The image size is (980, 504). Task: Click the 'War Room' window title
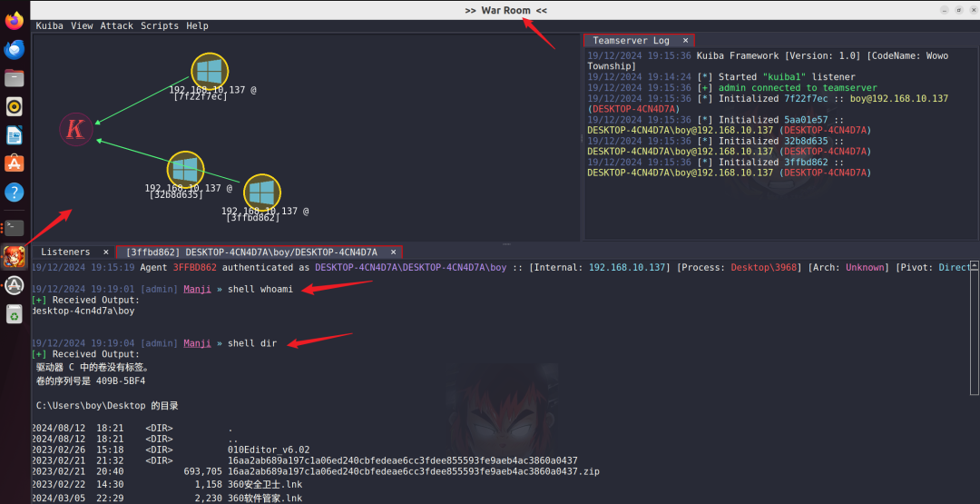(506, 11)
